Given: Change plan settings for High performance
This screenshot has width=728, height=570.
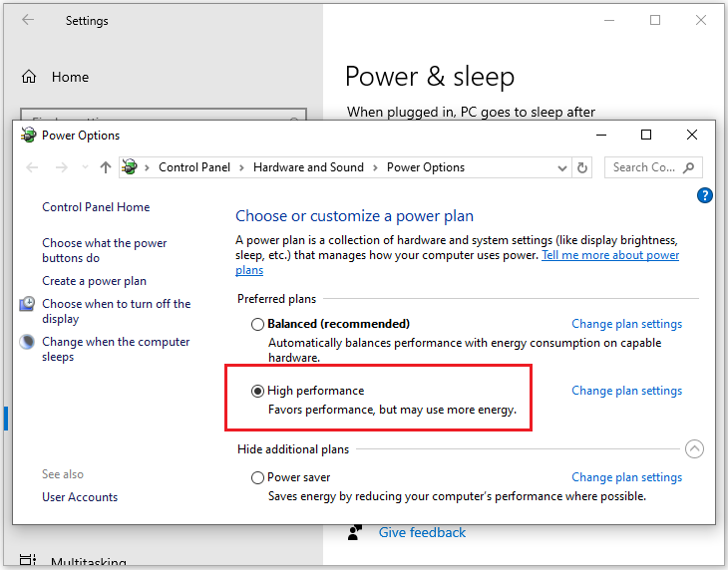Looking at the screenshot, I should click(x=626, y=391).
